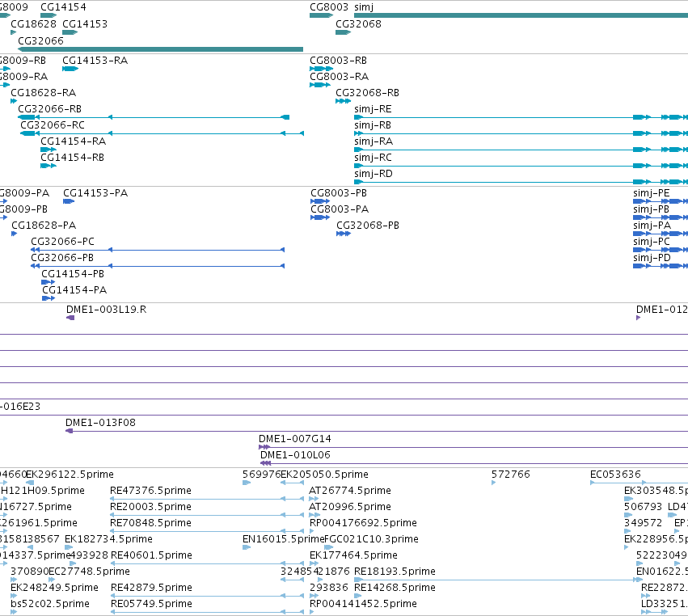Click the DME1-007G14 clone label
The image size is (688, 616).
(295, 439)
